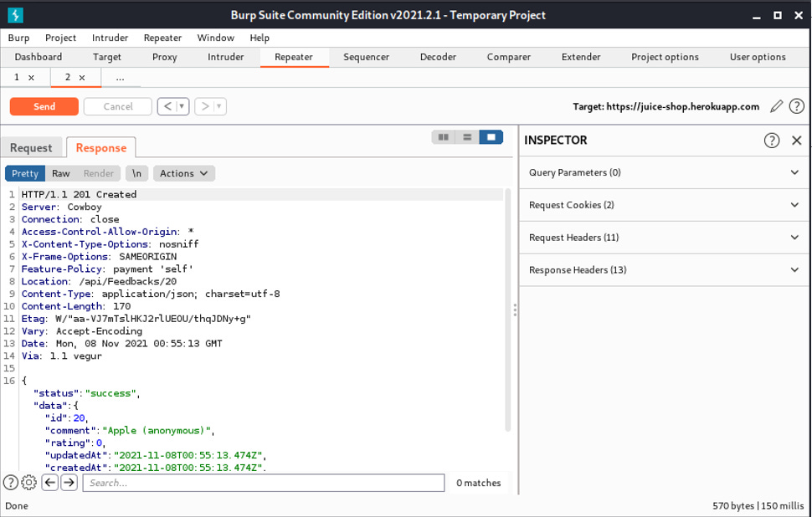Click the Send button

[44, 106]
